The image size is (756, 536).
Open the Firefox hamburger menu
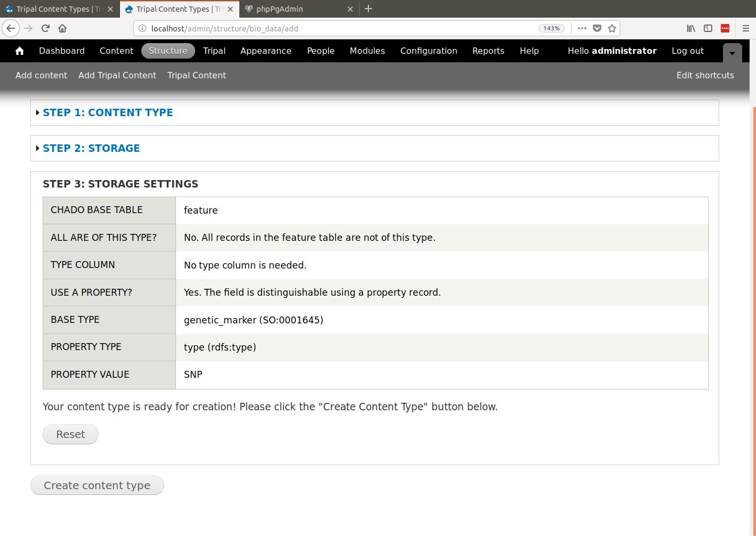tap(746, 28)
